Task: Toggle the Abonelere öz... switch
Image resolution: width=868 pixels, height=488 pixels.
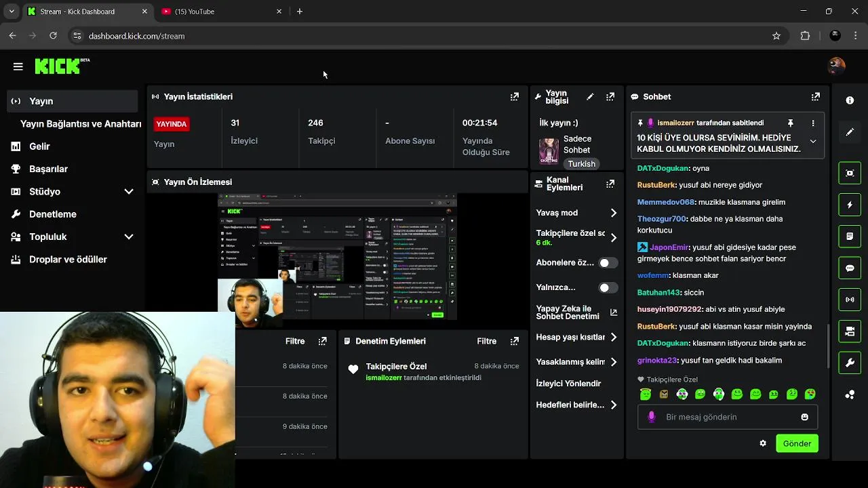Action: pos(608,262)
